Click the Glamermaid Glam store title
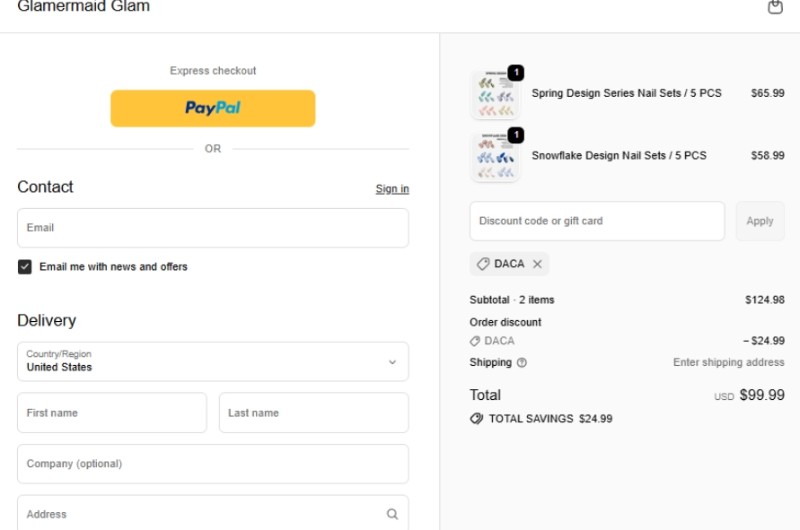This screenshot has width=800, height=530. 84,6
